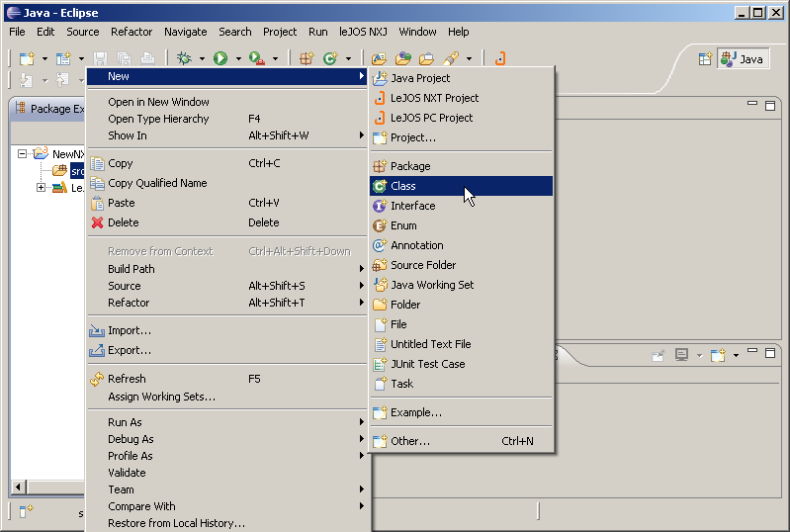Open the External Tools dropdown arrow
Viewport: 790px width, 532px height.
275,59
